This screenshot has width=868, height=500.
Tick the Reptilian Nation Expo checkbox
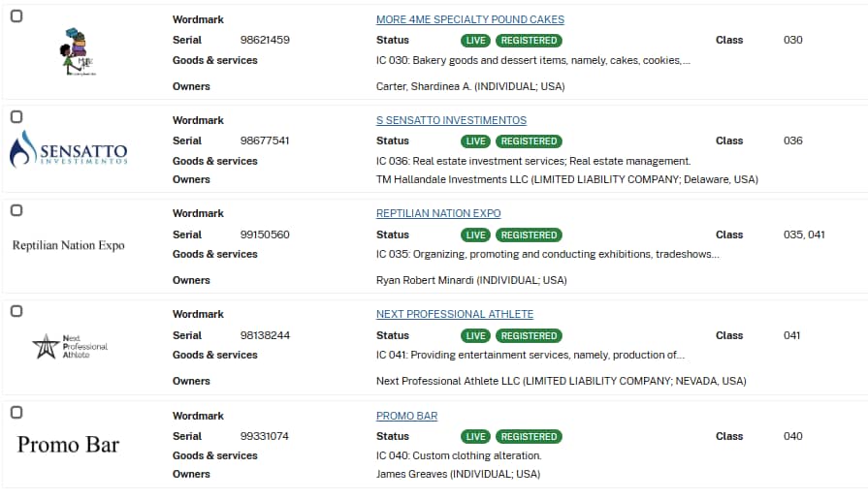(x=16, y=210)
